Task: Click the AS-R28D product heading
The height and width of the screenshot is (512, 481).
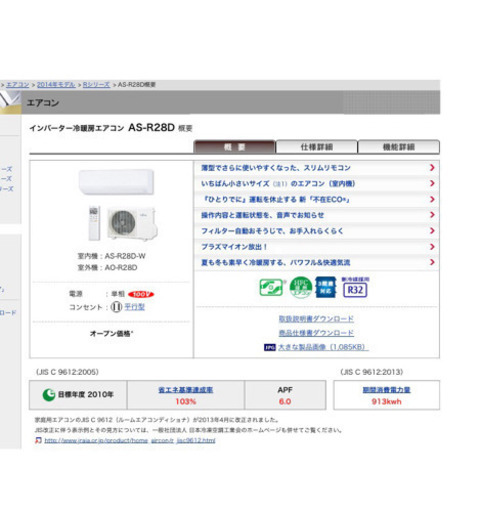Action: tap(151, 127)
